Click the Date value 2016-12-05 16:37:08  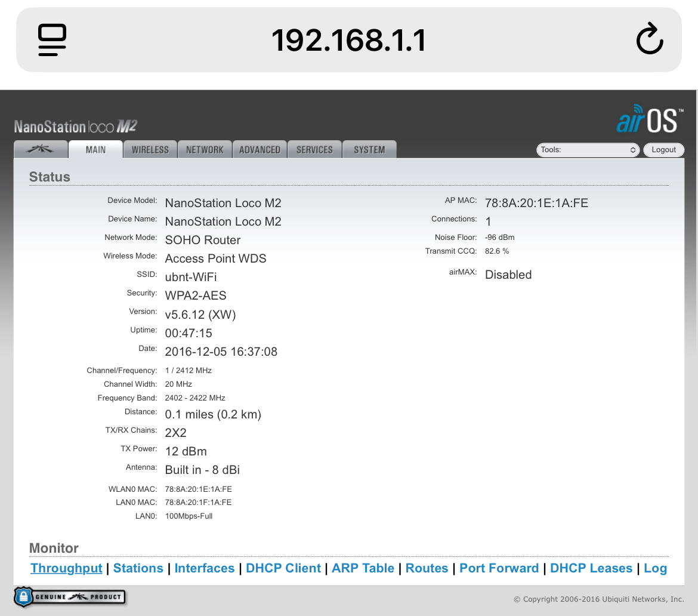[x=221, y=352]
